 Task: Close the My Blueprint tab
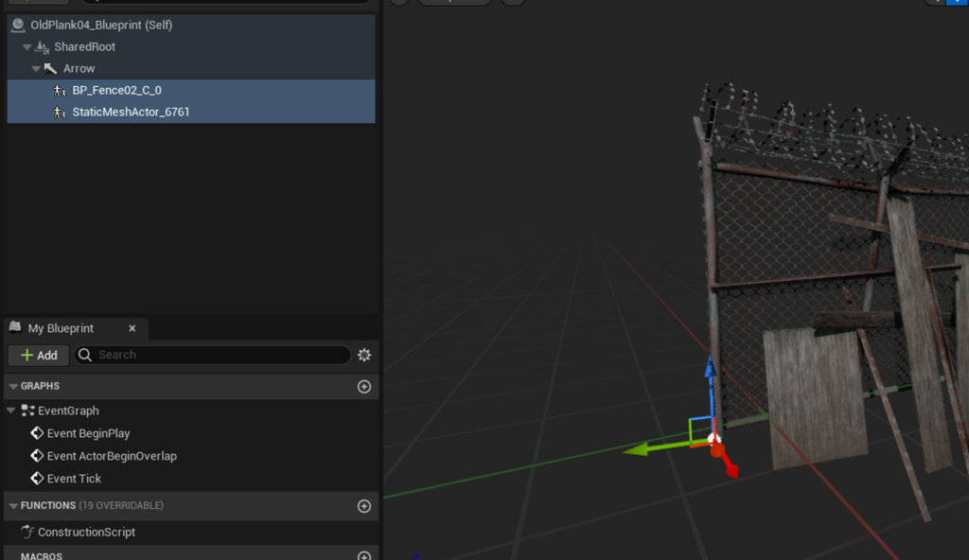(132, 328)
